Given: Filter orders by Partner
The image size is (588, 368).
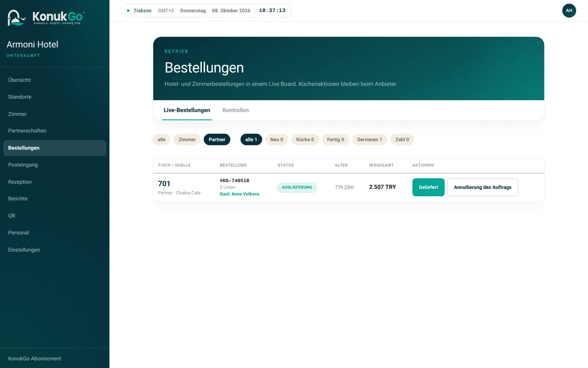Looking at the screenshot, I should pos(217,139).
